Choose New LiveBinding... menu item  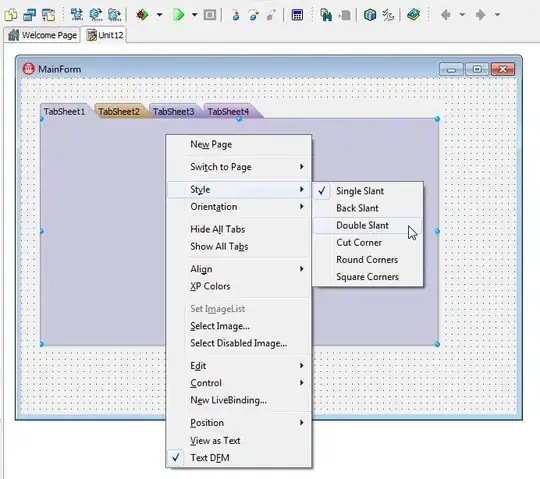click(239, 400)
